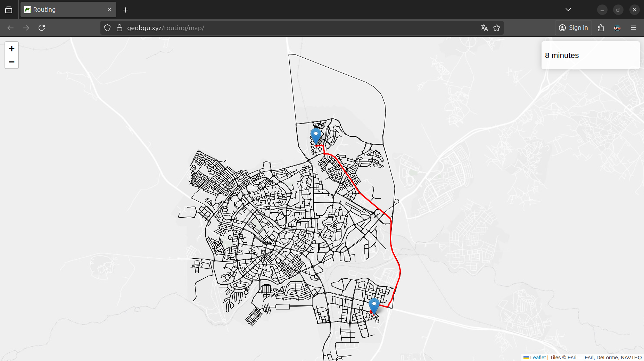Reload the current page
This screenshot has width=644, height=361.
[x=42, y=28]
